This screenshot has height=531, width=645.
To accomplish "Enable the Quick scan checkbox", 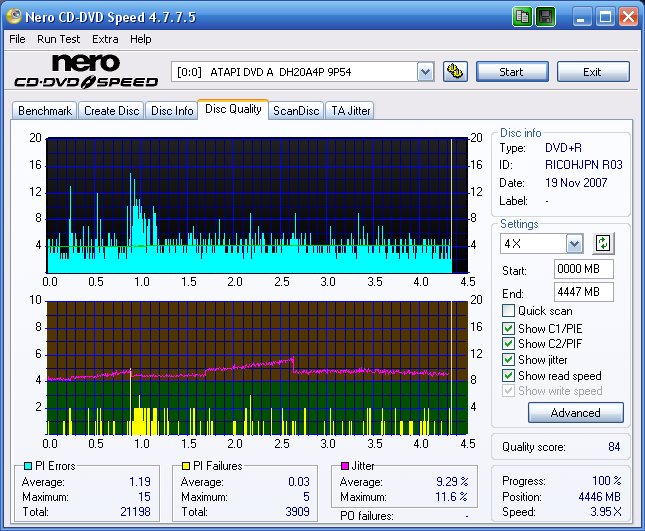I will pos(509,311).
